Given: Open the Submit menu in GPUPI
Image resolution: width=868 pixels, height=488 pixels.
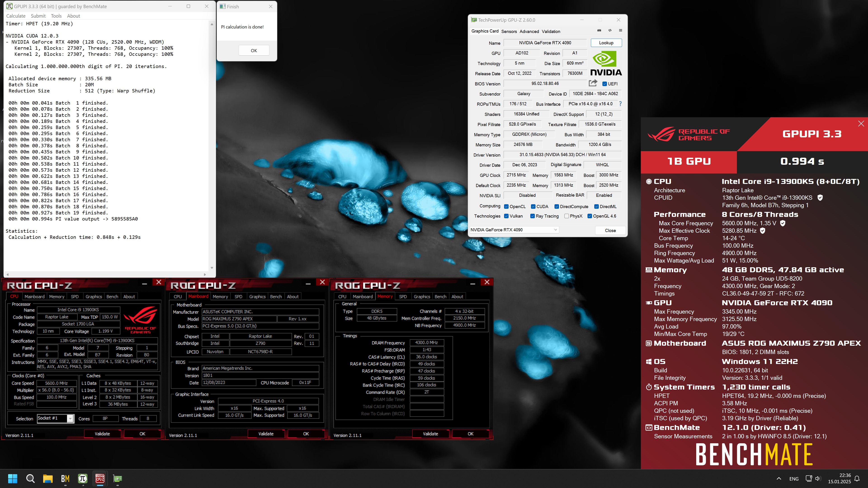Looking at the screenshot, I should pos(38,16).
